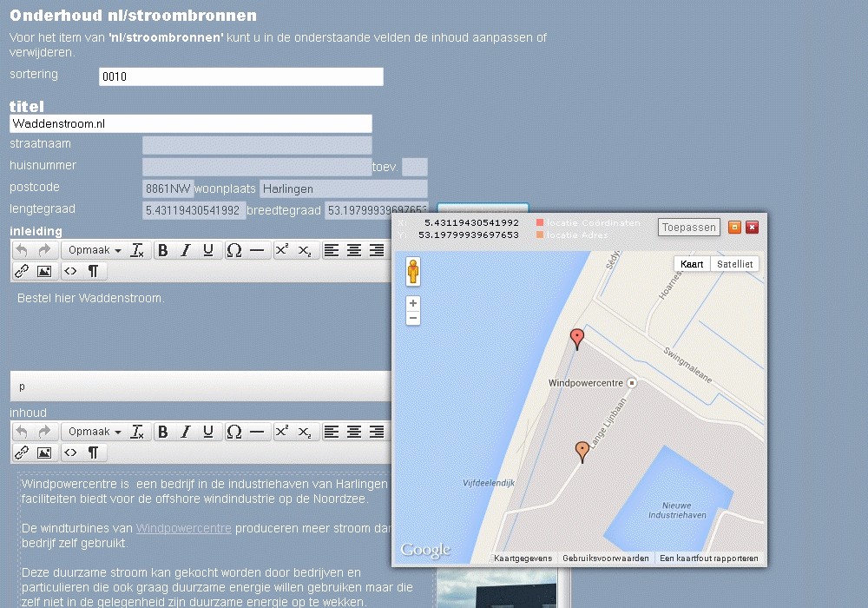The image size is (868, 608).
Task: Open Gebruiksvoorwaarden link on map
Action: point(606,558)
